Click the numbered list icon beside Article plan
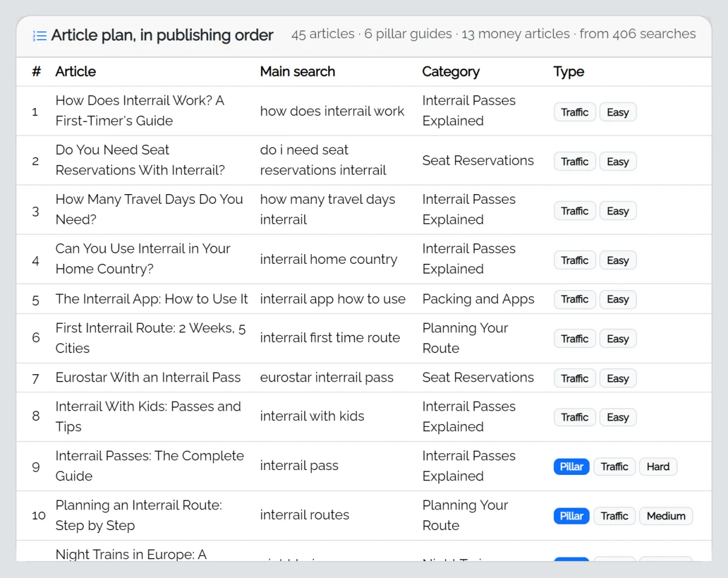728x578 pixels. pos(39,36)
